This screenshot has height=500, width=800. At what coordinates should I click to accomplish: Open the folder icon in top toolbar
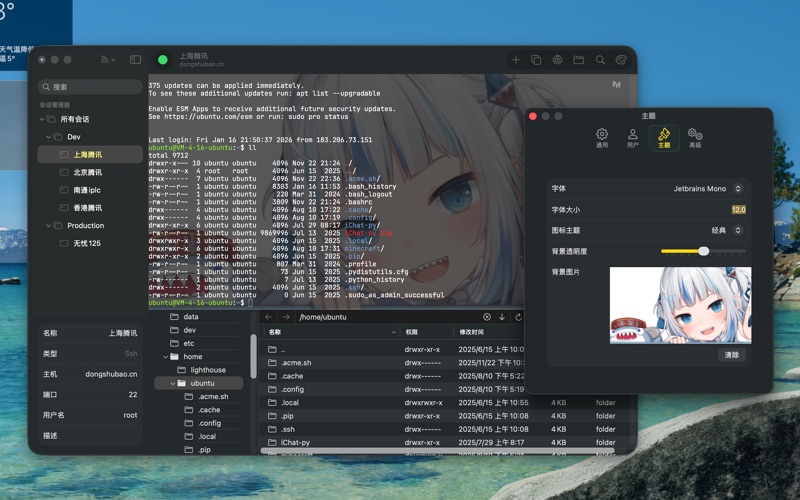pos(579,60)
